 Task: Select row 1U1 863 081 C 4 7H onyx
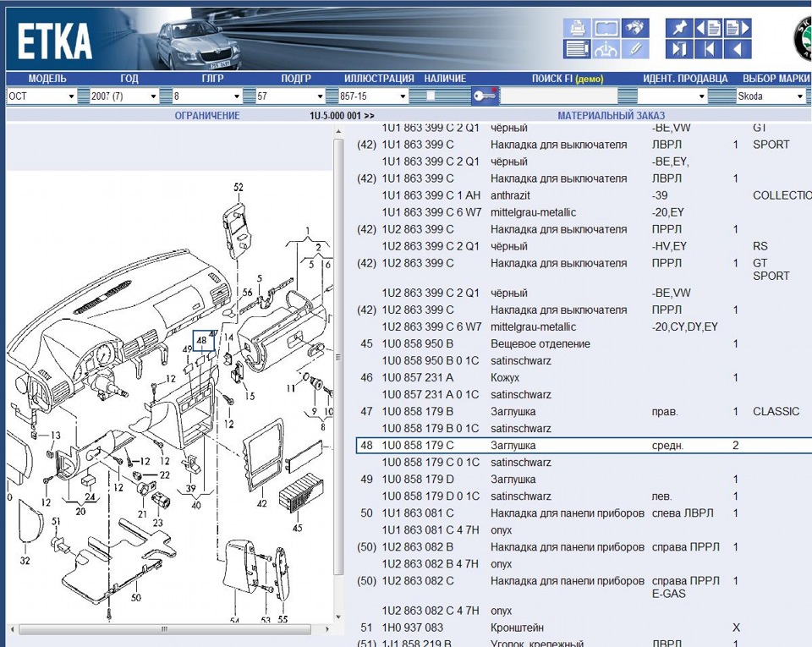[x=584, y=530]
